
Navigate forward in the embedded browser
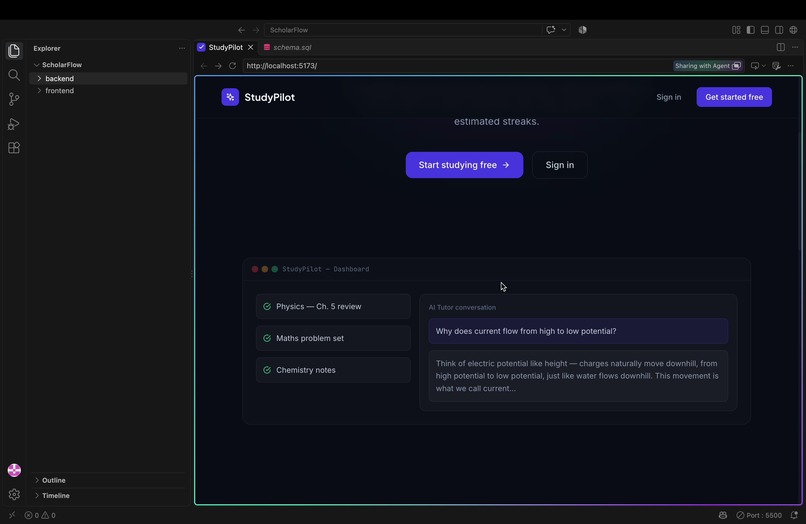click(x=218, y=66)
